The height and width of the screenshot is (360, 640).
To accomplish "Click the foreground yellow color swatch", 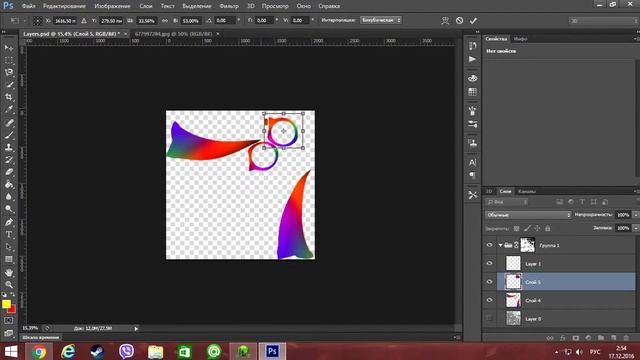I will [x=6, y=304].
